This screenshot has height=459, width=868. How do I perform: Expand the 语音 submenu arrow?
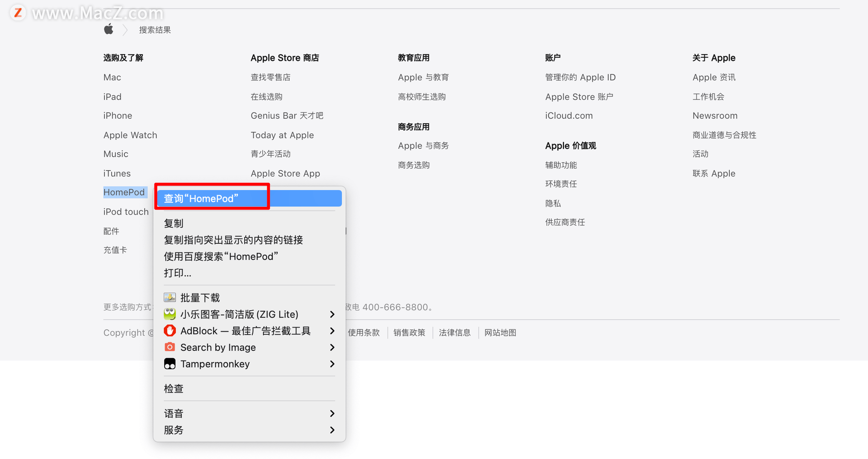coord(332,413)
